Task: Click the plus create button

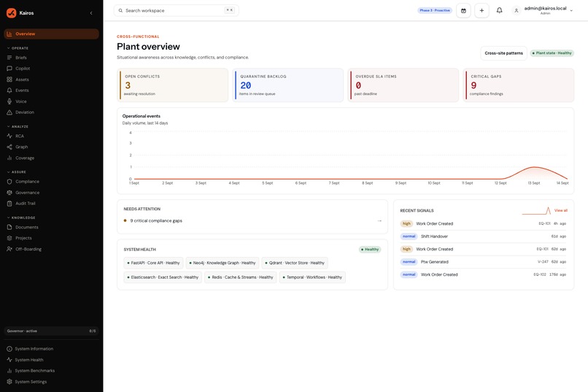Action: point(481,10)
